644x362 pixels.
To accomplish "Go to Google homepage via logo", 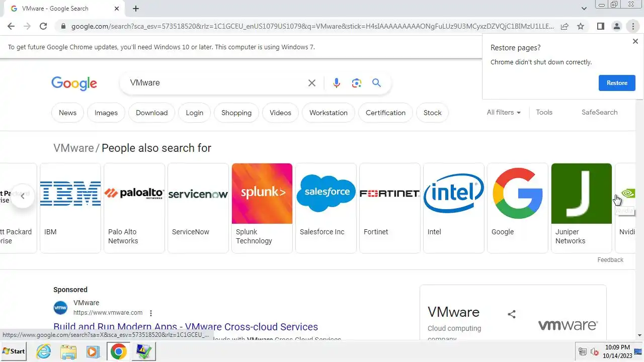I will [74, 83].
